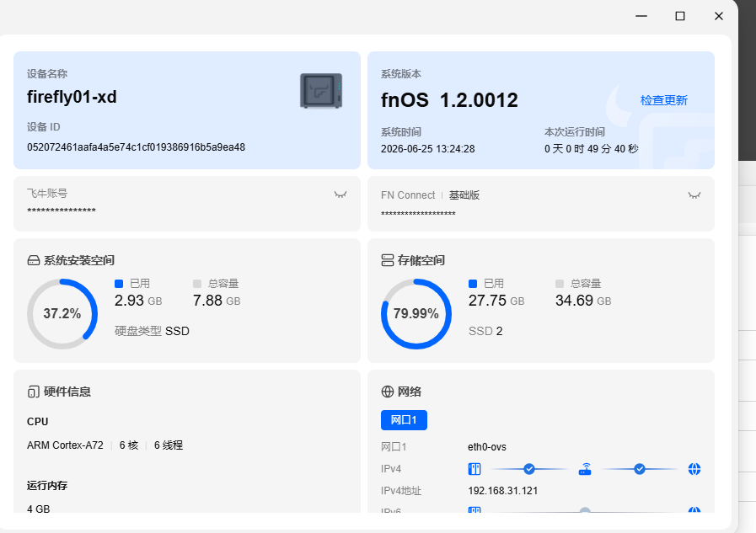Close the window
Viewport: 756px width, 533px height.
(718, 16)
